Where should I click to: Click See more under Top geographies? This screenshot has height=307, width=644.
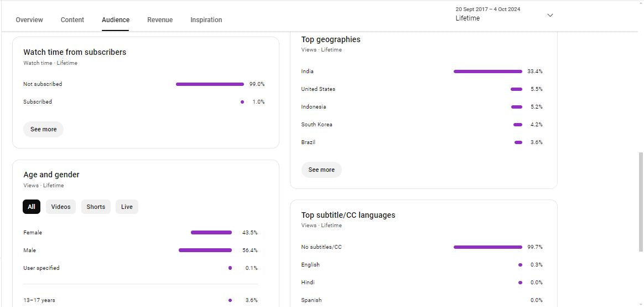[321, 170]
